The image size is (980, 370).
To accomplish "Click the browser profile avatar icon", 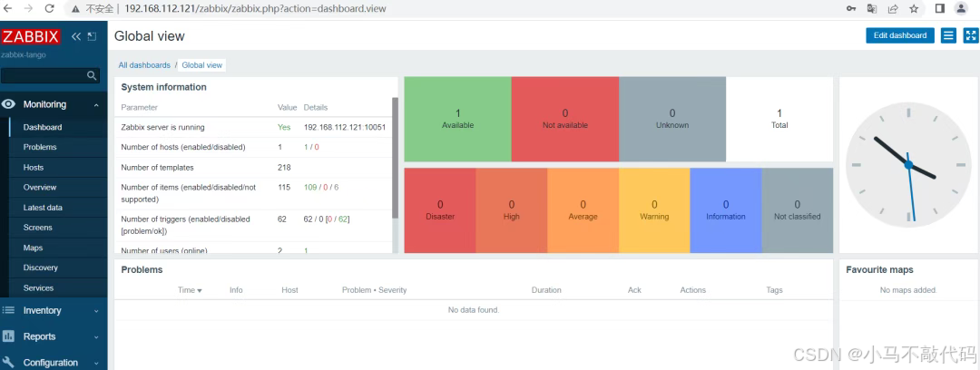I will [x=961, y=9].
